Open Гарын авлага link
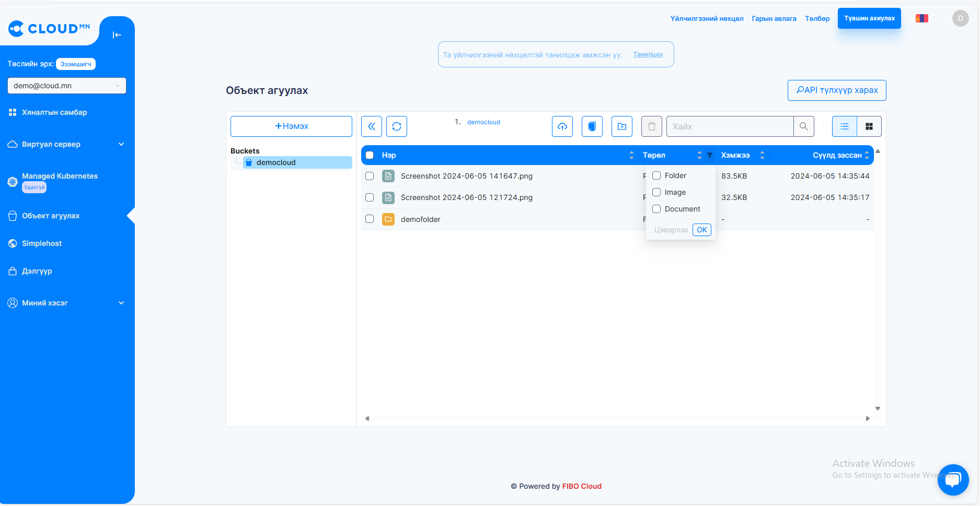Screen dimensions: 980x506 click(x=774, y=18)
